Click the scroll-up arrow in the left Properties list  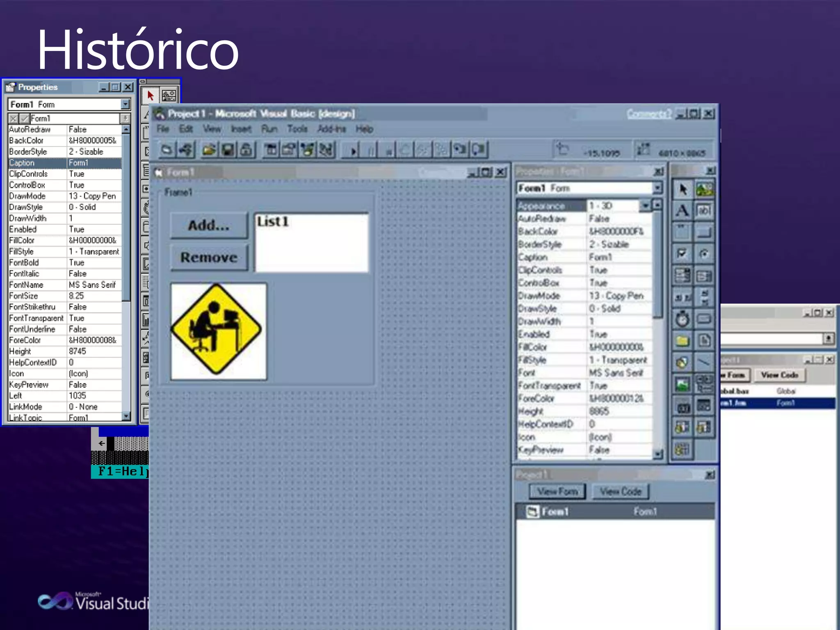click(x=126, y=129)
